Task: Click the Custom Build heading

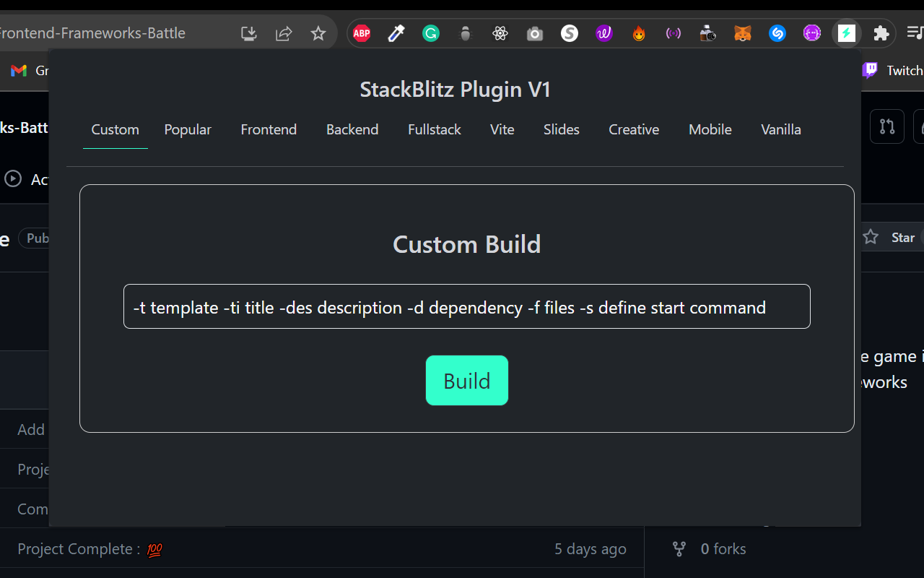Action: (467, 244)
